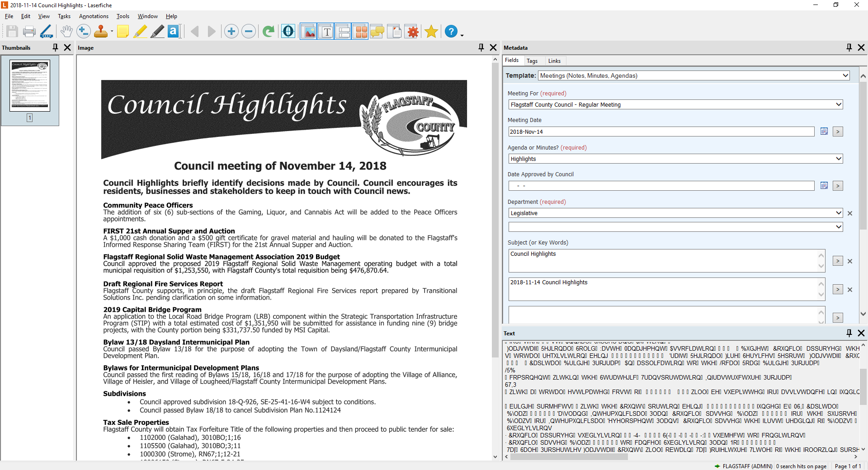Close the Text panel
This screenshot has height=470, width=868.
pyautogui.click(x=861, y=333)
